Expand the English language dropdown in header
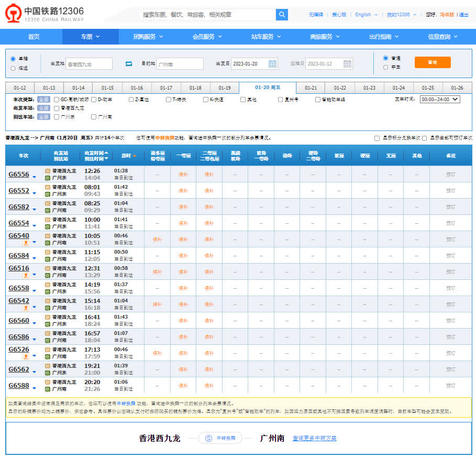 point(366,15)
